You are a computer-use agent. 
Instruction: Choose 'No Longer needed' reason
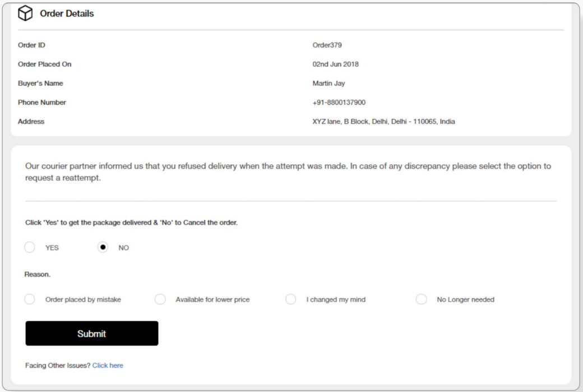421,299
